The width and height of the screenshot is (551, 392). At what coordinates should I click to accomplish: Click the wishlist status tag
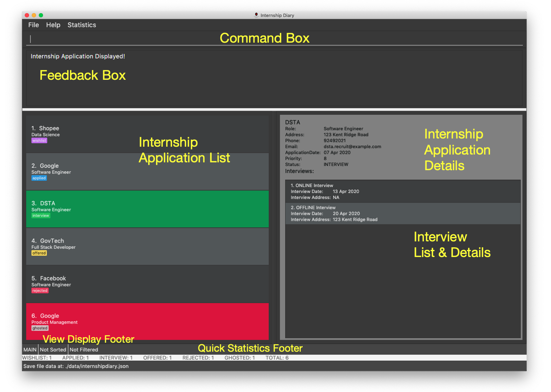pos(39,140)
